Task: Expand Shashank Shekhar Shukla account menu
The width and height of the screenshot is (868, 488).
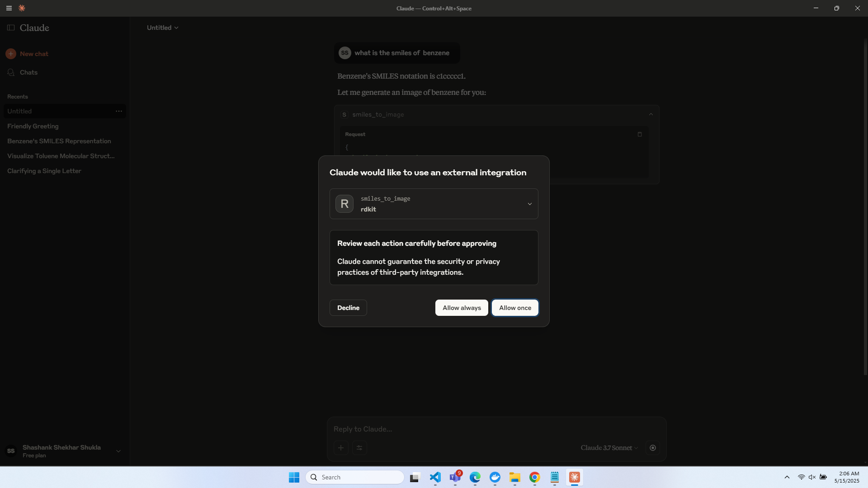Action: click(x=118, y=451)
